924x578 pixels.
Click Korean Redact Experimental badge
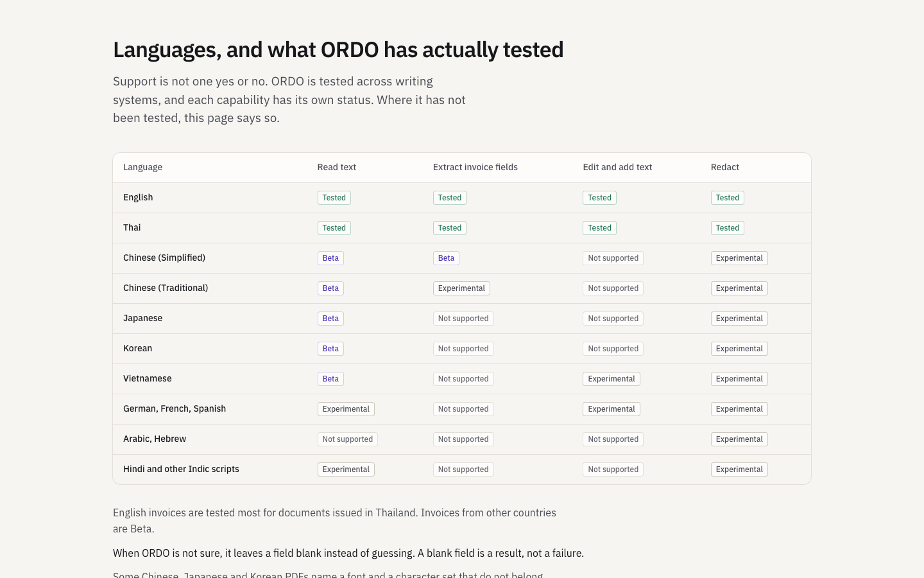739,349
